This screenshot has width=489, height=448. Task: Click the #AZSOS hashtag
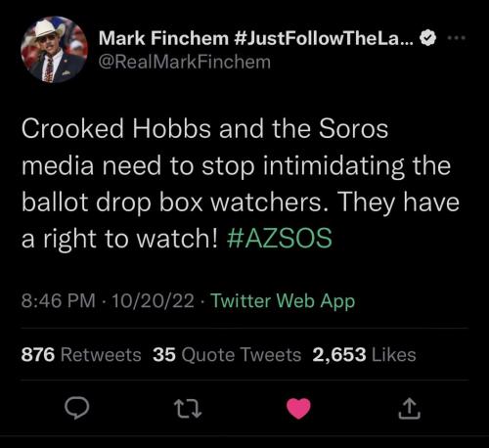[279, 238]
